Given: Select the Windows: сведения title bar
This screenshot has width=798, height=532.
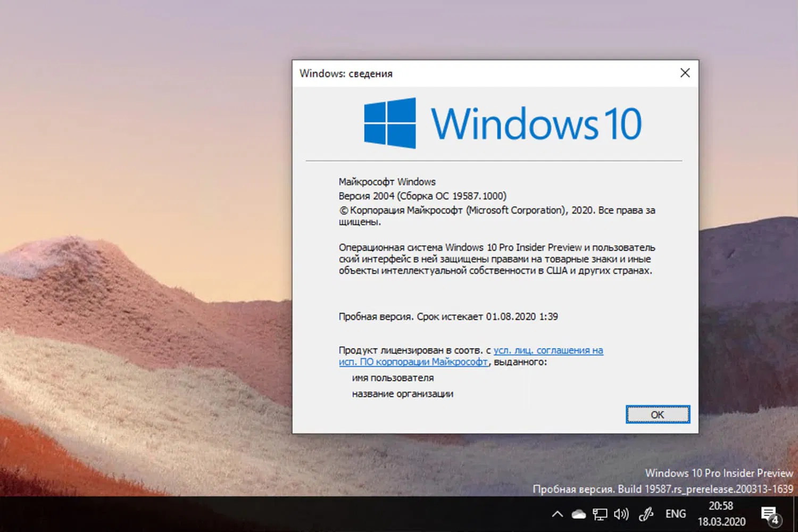Looking at the screenshot, I should 346,73.
